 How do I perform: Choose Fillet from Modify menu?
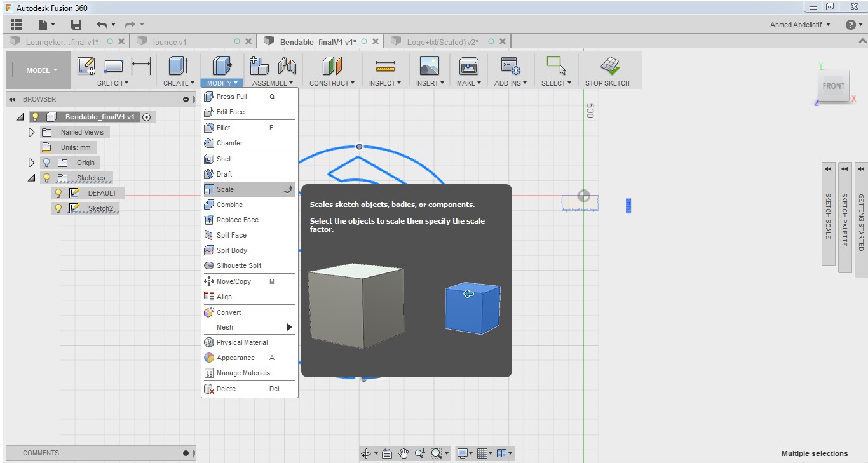tap(249, 128)
